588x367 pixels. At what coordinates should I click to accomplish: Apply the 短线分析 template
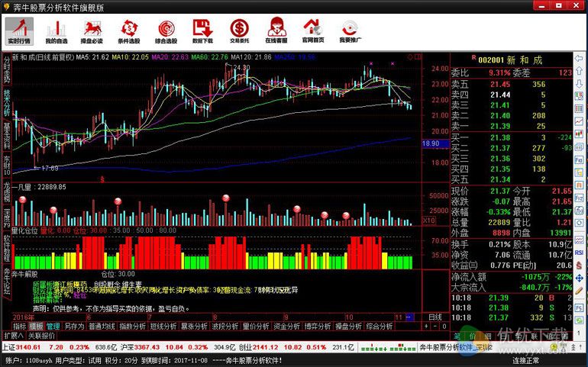point(163,326)
